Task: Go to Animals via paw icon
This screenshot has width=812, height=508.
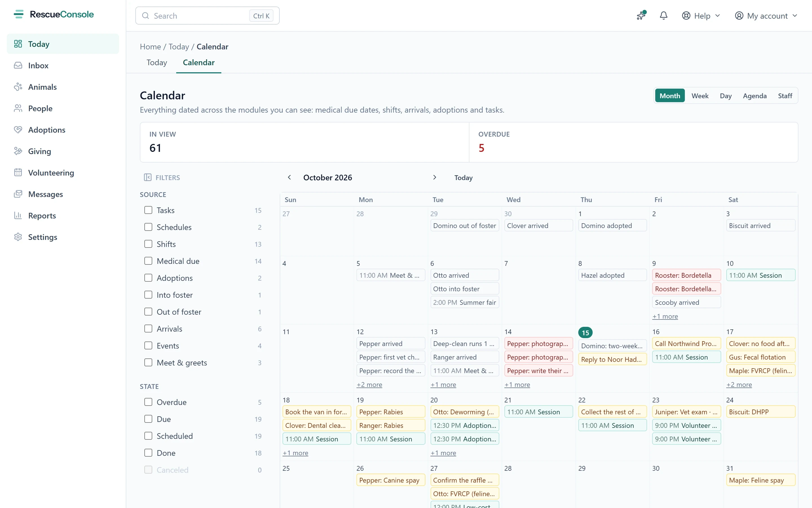Action: [x=18, y=87]
